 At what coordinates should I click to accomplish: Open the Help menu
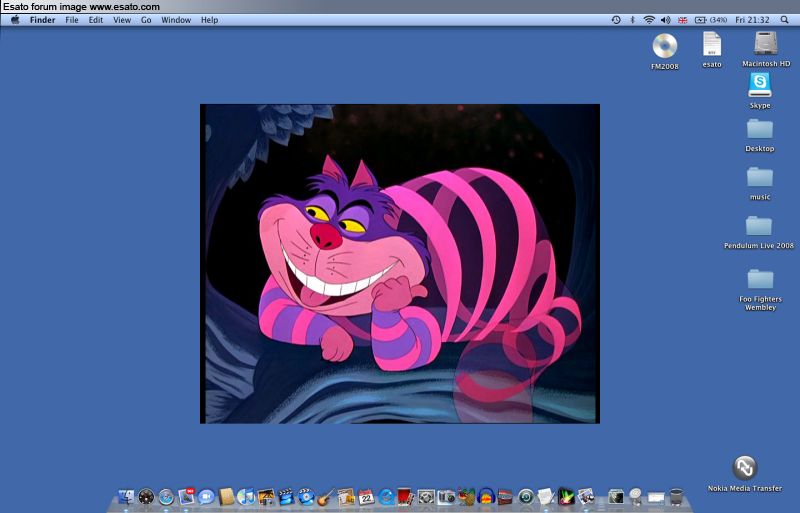tap(209, 20)
